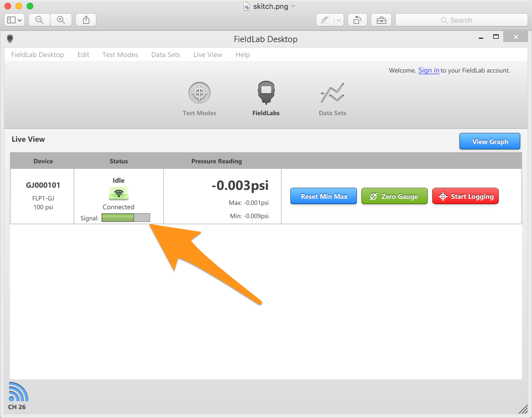Open the Help menu

243,55
